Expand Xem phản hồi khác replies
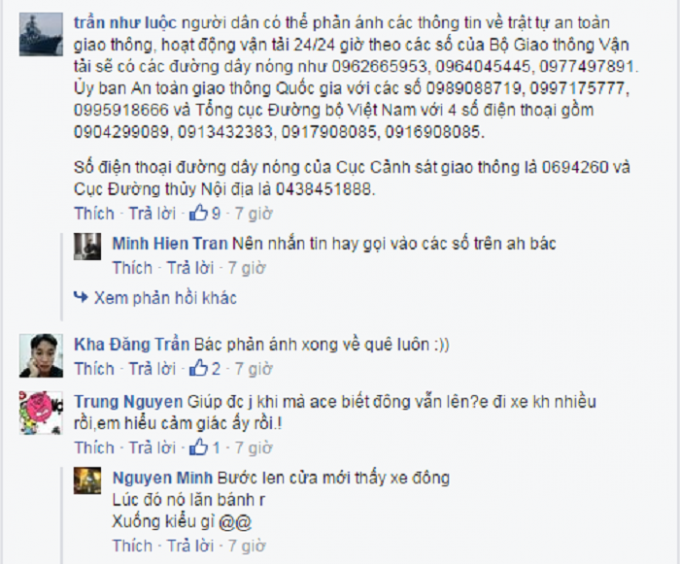680x564 pixels. point(165,298)
